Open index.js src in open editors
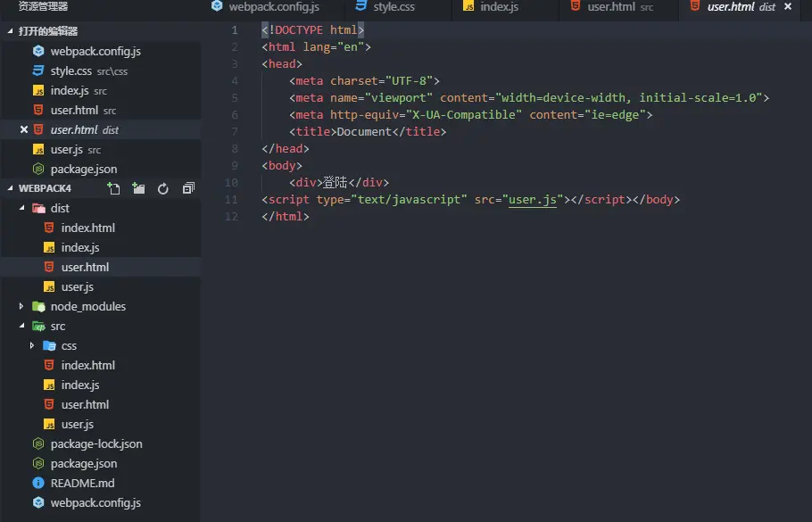 101,91
